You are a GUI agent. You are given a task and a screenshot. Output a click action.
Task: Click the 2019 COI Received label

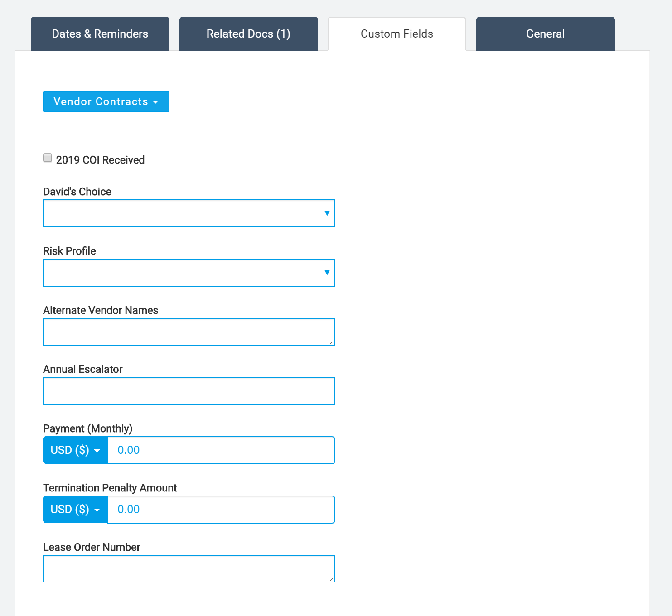100,160
